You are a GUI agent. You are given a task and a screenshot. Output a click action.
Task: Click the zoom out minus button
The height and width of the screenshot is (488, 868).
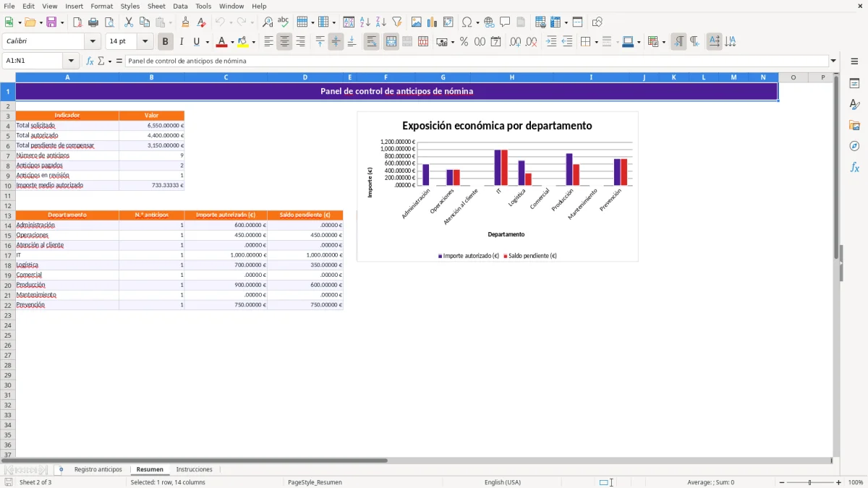pyautogui.click(x=781, y=482)
